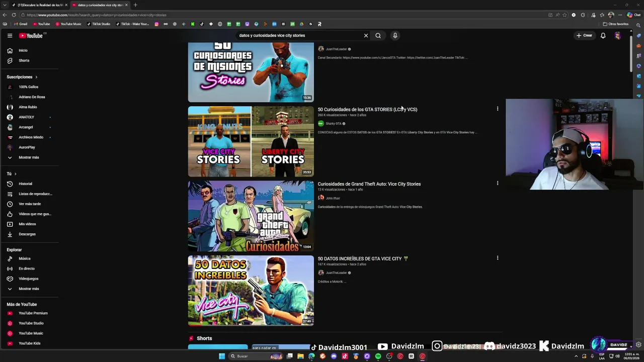This screenshot has width=644, height=362.
Task: Reload the page with refresh button
Action: pyautogui.click(x=14, y=15)
